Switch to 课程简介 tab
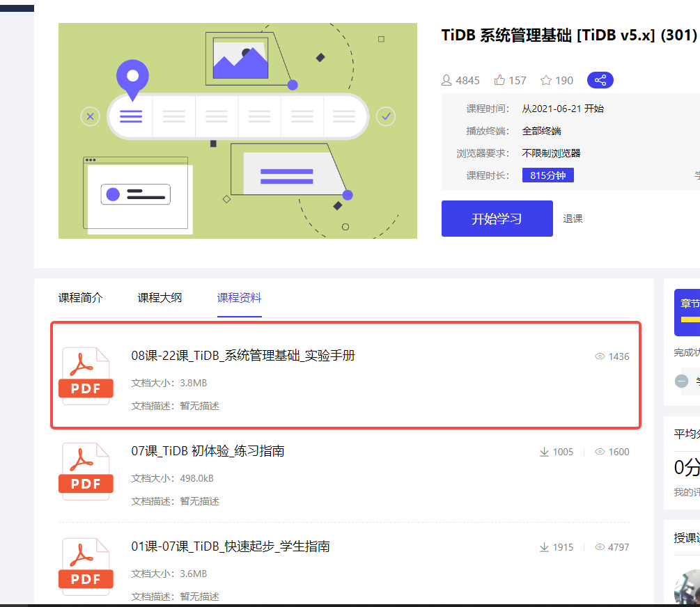This screenshot has height=607, width=700. point(81,298)
